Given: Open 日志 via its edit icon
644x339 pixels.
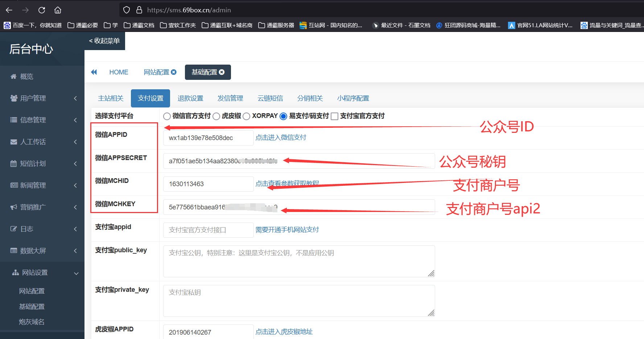Looking at the screenshot, I should [13, 229].
